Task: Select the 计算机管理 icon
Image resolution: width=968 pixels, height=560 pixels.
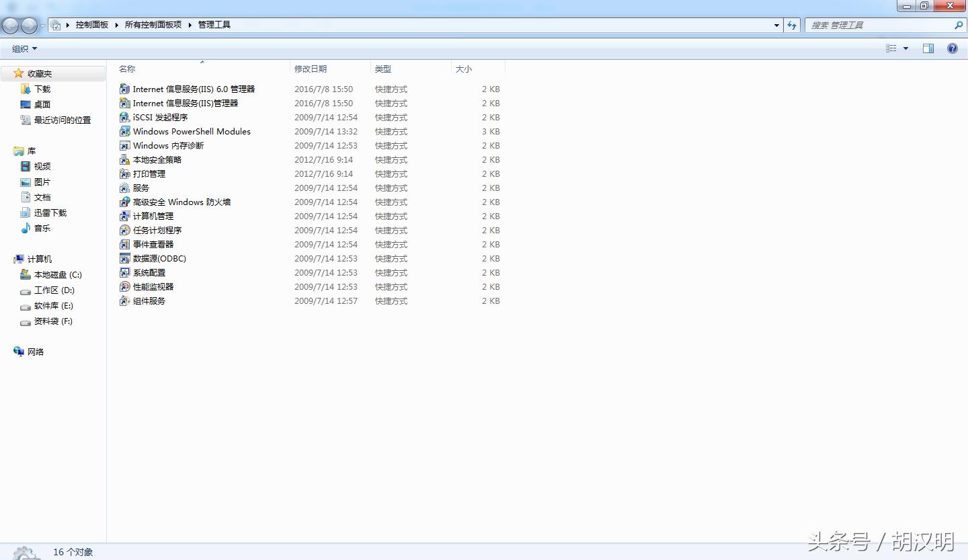Action: coord(124,216)
